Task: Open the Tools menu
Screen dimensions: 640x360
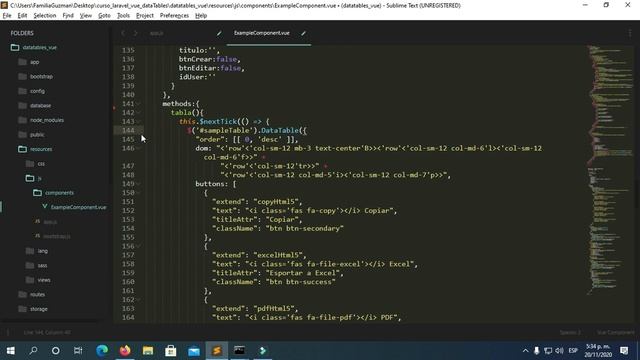Action: pos(123,16)
